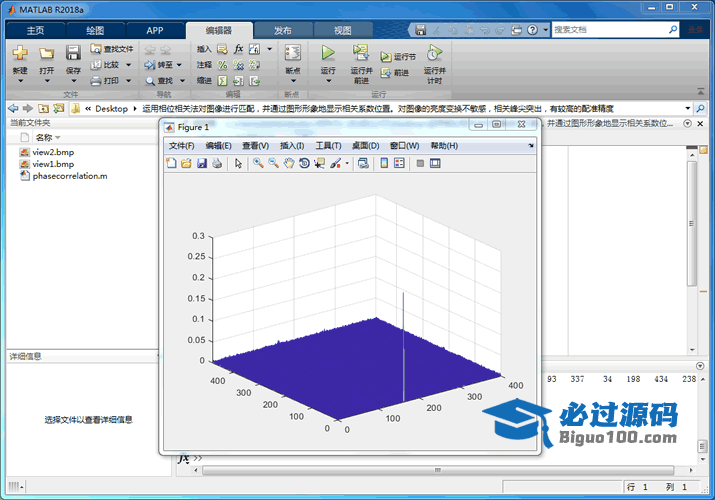This screenshot has height=500, width=715.
Task: Toggle the insert legend button
Action: pos(399,163)
